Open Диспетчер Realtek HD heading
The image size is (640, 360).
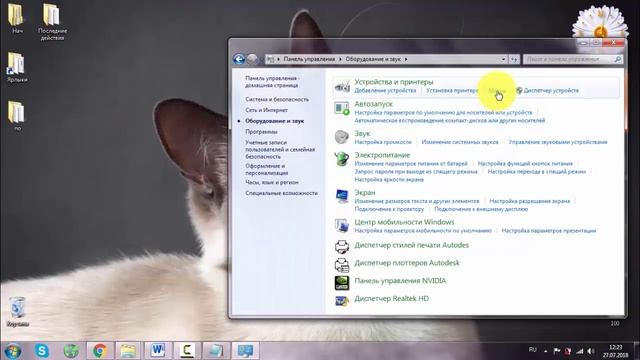(x=391, y=298)
